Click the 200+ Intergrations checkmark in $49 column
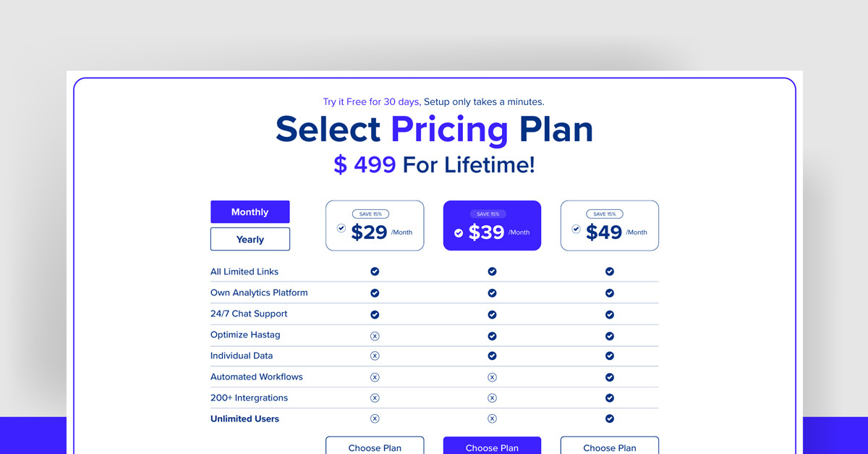Screen dimensions: 868x454 [609, 398]
